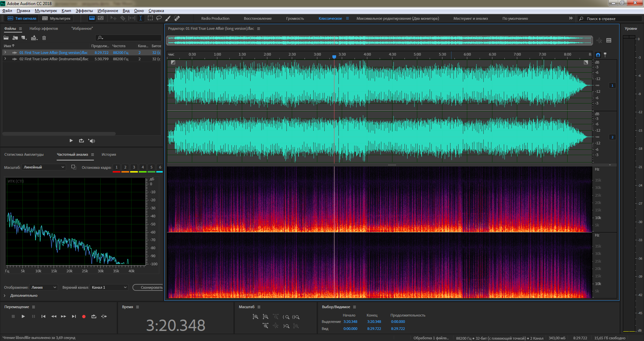Click the transport Rewind button

(54, 316)
